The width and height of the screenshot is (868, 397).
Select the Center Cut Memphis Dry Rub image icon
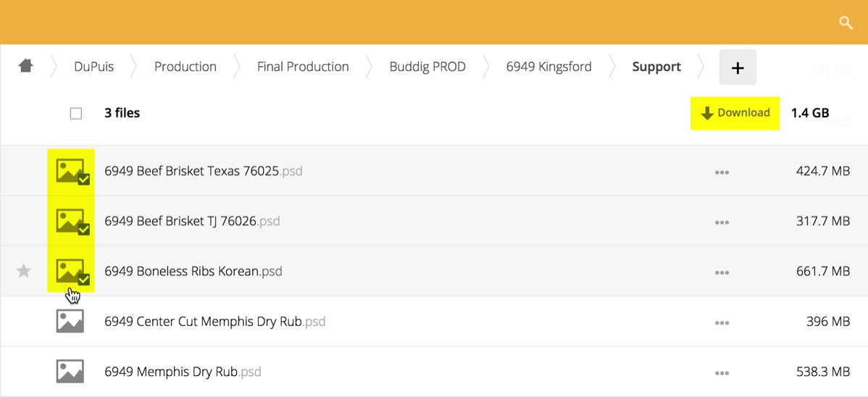pyautogui.click(x=70, y=321)
